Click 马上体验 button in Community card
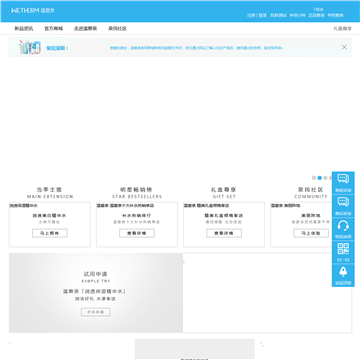This screenshot has height=360, width=360. tap(311, 233)
